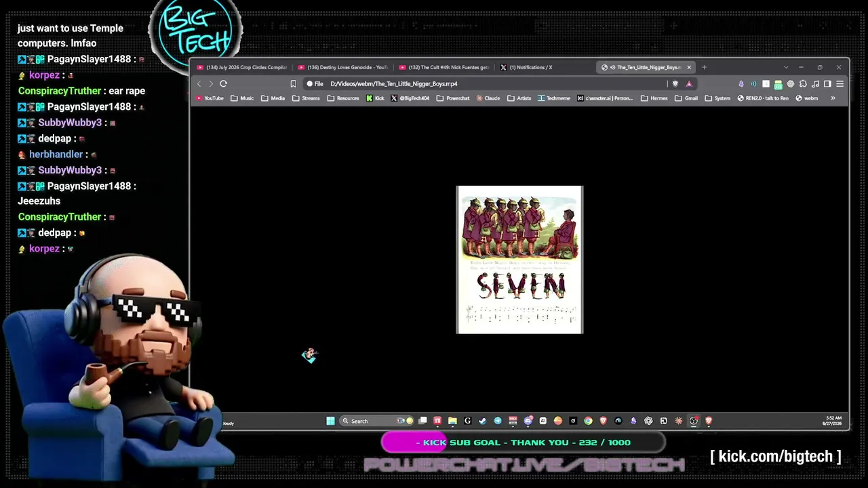Expand the Media bookmarks folder
Image resolution: width=868 pixels, height=488 pixels.
coord(273,98)
